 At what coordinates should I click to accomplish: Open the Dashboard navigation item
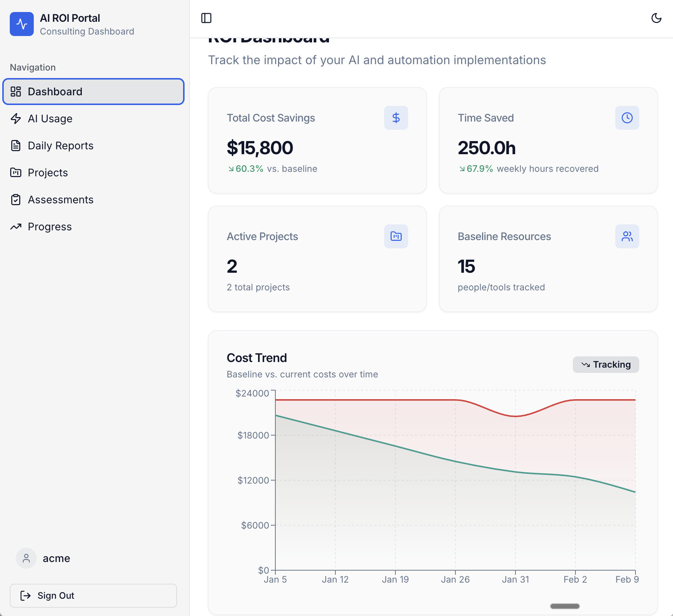pyautogui.click(x=93, y=92)
